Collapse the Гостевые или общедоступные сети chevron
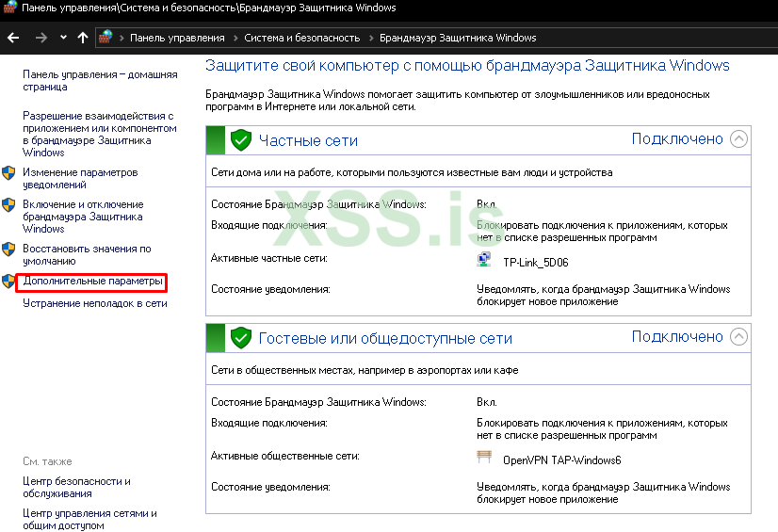Image resolution: width=778 pixels, height=532 pixels. 738,337
